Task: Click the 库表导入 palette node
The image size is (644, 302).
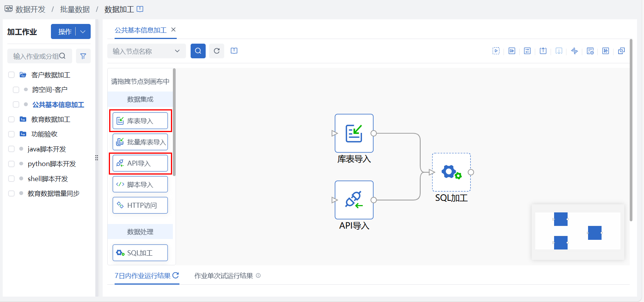Action: [140, 121]
